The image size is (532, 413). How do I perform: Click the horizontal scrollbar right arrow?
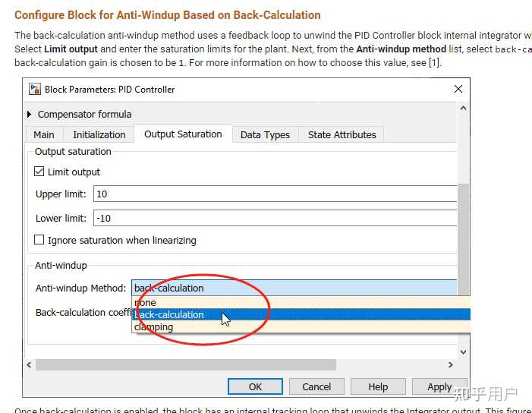(451, 365)
